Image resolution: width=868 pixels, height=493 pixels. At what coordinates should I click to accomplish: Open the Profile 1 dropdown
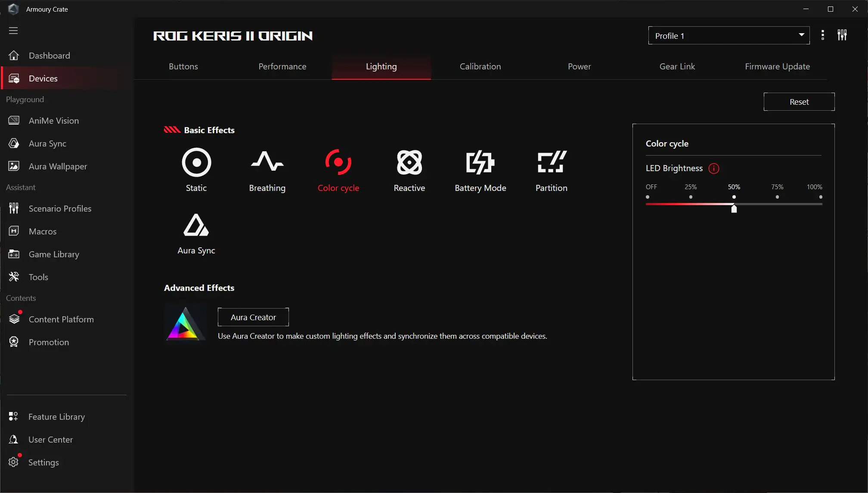click(728, 35)
